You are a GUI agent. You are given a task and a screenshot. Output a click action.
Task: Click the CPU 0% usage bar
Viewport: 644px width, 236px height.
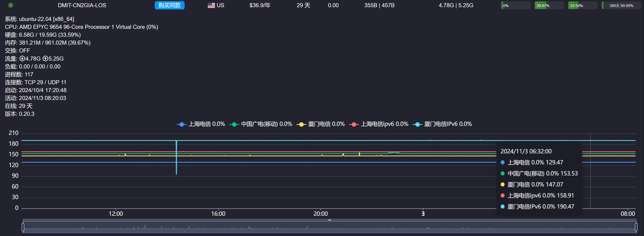click(516, 5)
